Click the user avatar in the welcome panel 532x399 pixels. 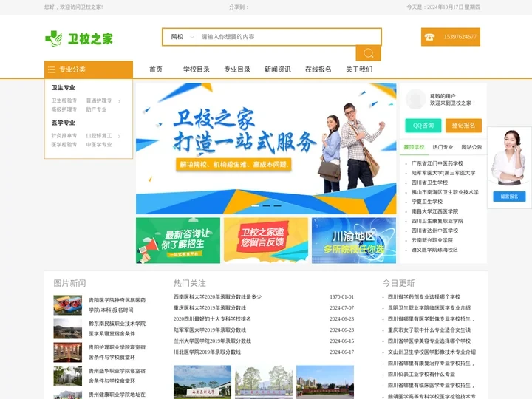click(x=415, y=99)
